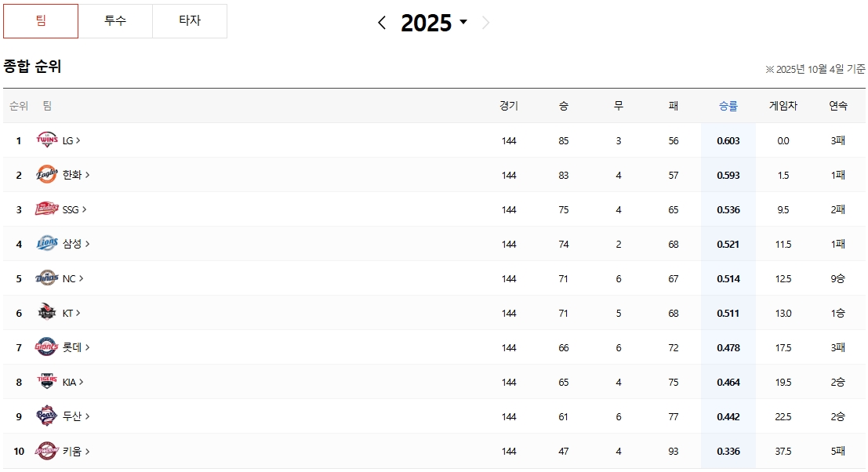868x472 pixels.
Task: Click the KT Wiz team logo
Action: tap(47, 313)
